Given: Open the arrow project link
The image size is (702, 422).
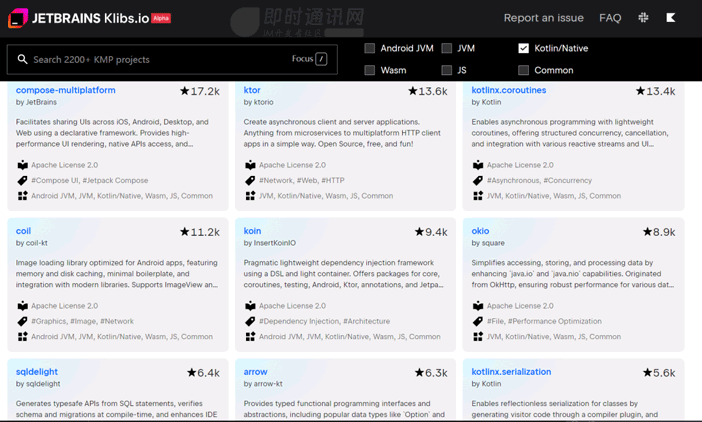Looking at the screenshot, I should 255,372.
